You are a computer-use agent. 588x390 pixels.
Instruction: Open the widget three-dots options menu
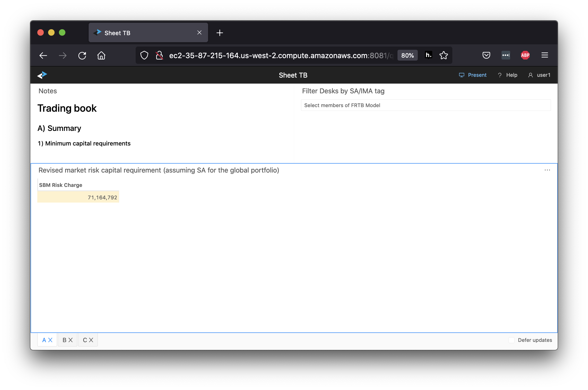[547, 170]
